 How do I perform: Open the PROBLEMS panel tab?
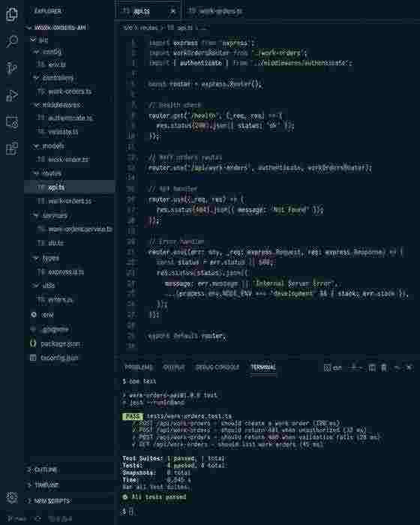[138, 367]
